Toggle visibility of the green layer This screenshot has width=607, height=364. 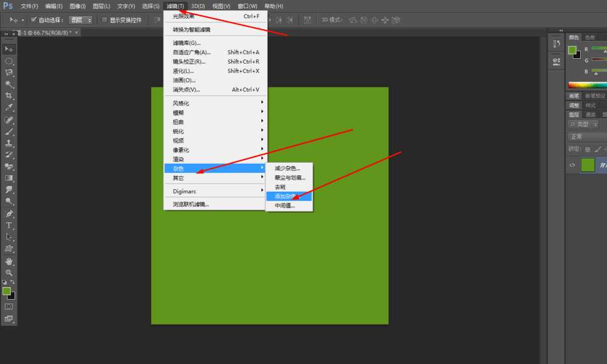tap(571, 164)
